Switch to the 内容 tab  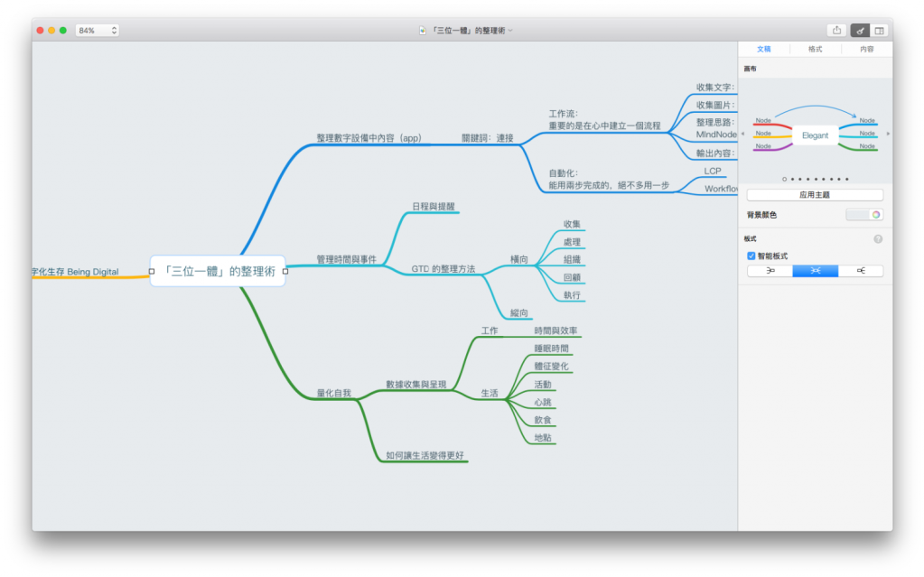tap(866, 49)
